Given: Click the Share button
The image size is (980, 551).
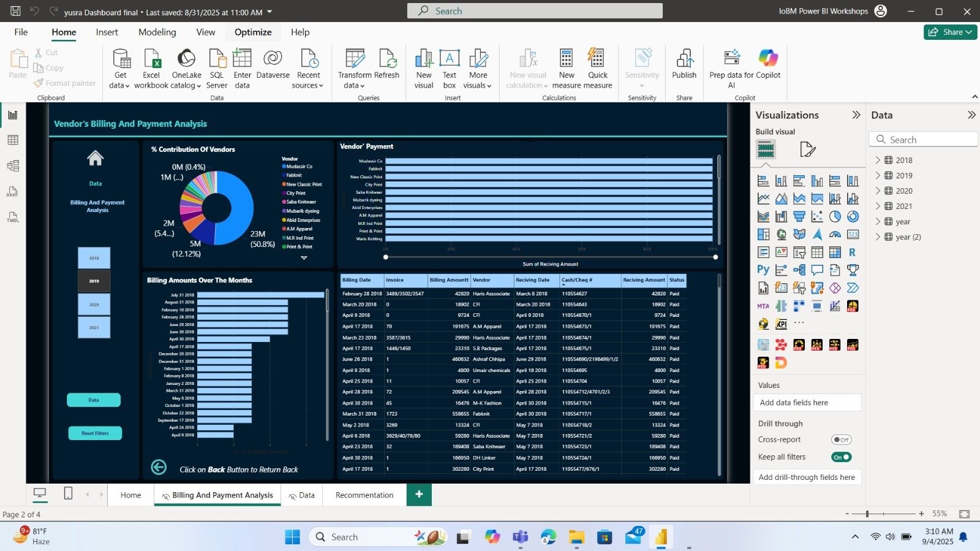Looking at the screenshot, I should point(949,32).
